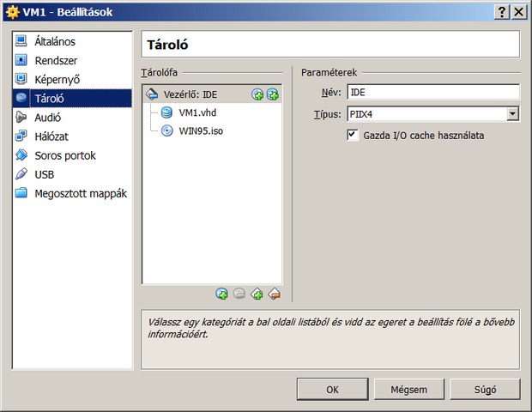532x412 pixels.
Task: Click the IDE controller icon
Action: tap(152, 94)
